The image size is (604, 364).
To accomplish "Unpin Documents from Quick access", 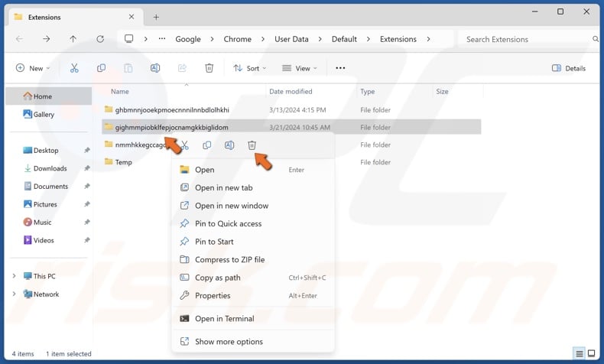I will pyautogui.click(x=87, y=187).
